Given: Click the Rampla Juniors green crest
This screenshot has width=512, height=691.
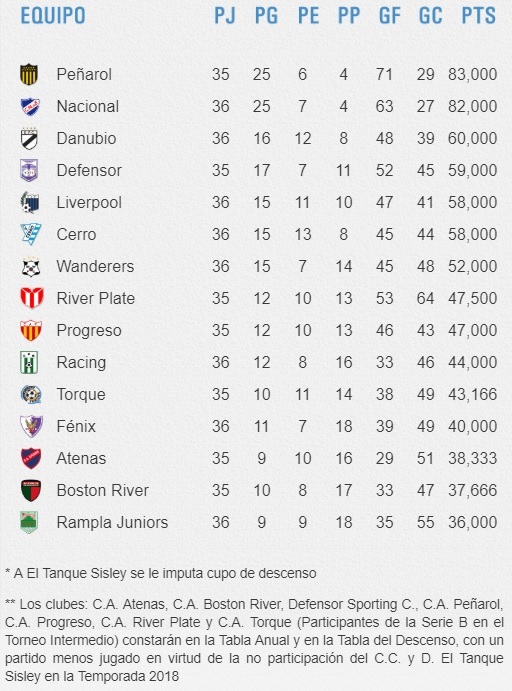Looking at the screenshot, I should [29, 522].
